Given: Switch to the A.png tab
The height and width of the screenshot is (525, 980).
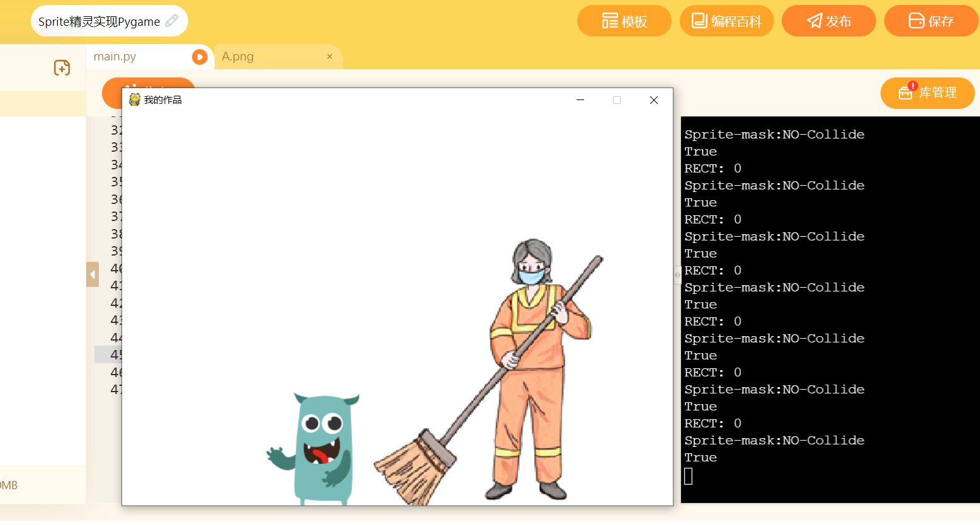Looking at the screenshot, I should [x=238, y=57].
